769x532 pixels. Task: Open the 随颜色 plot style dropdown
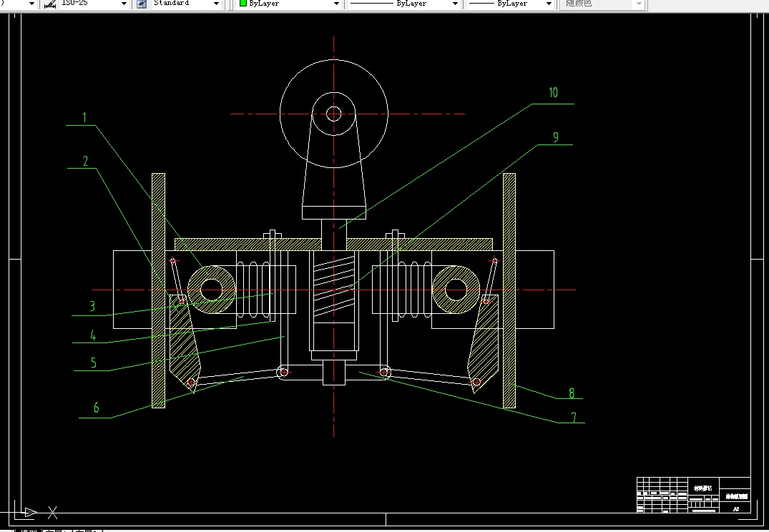(x=637, y=4)
